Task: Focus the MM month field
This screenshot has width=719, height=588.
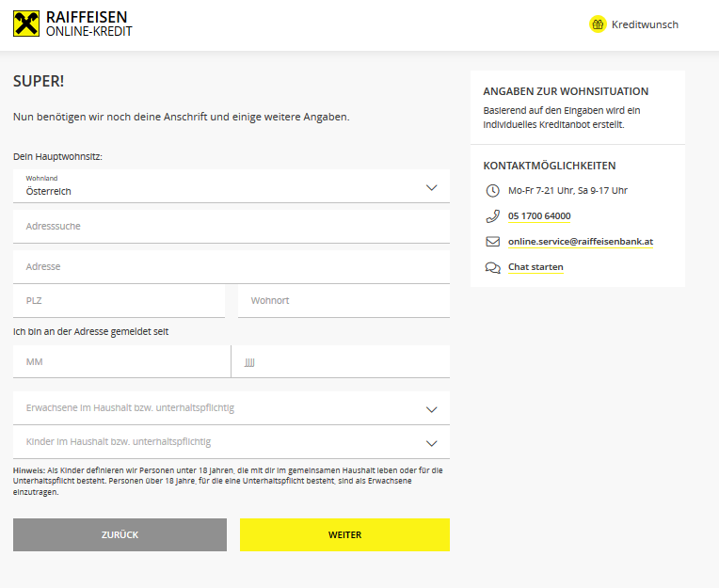Action: (121, 361)
